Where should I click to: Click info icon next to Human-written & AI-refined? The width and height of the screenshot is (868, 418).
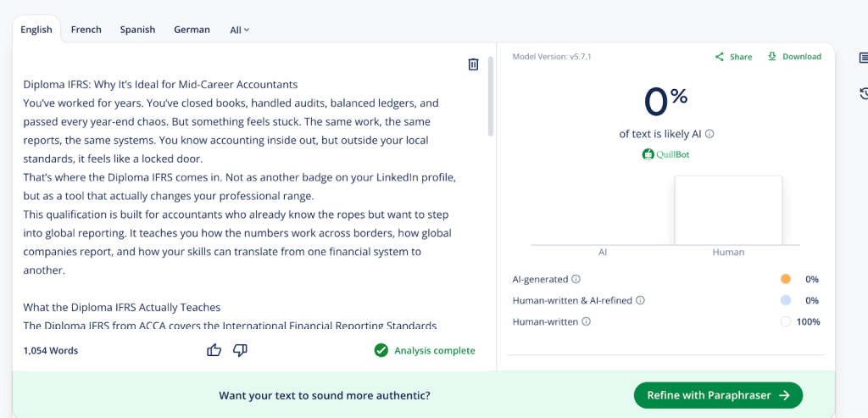(x=641, y=300)
